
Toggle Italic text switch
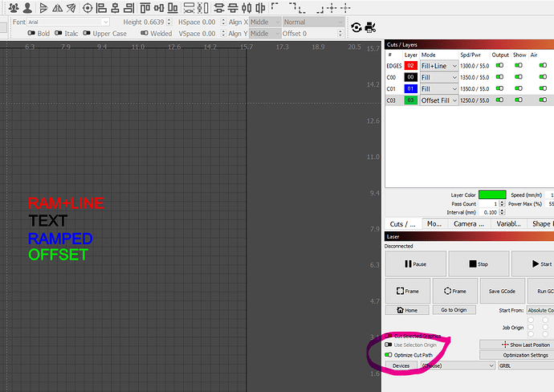click(59, 33)
